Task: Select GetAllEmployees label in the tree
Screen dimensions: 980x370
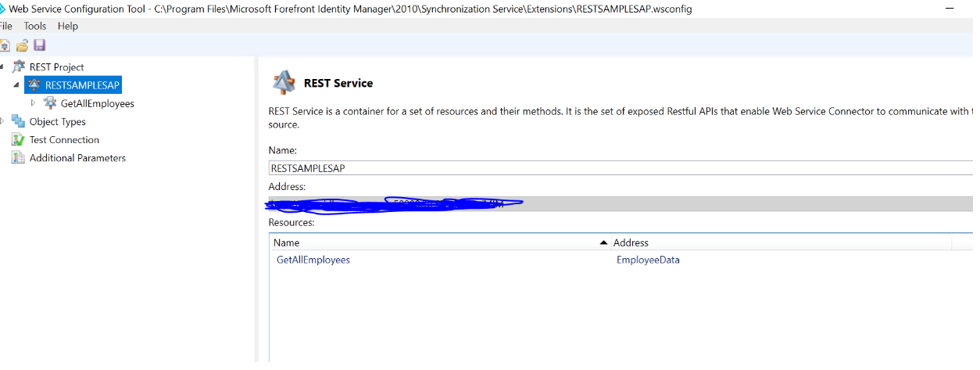Action: (98, 103)
